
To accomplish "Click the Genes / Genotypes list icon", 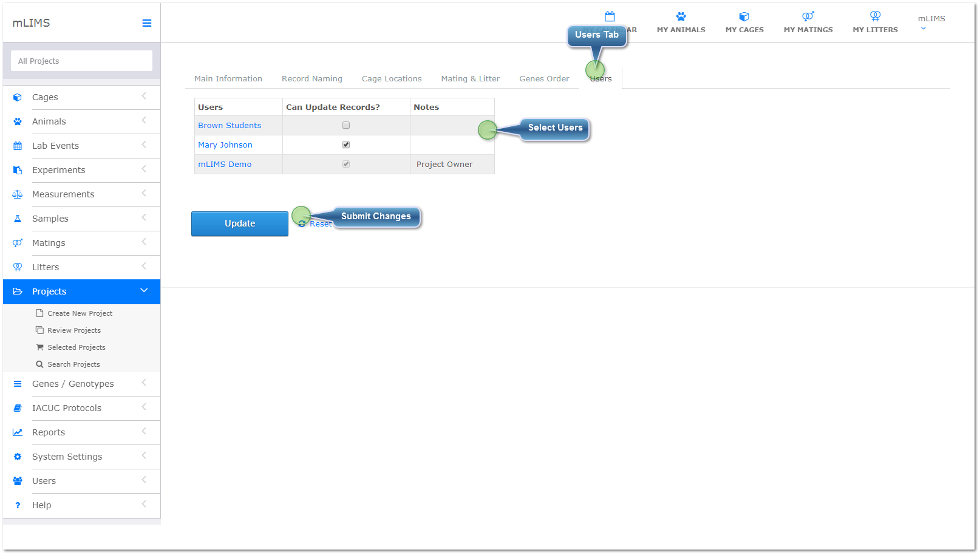I will click(x=18, y=384).
